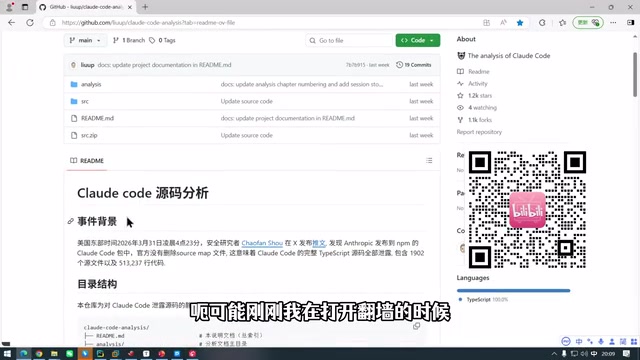
Task: Click the src folder icon
Action: coord(74,101)
